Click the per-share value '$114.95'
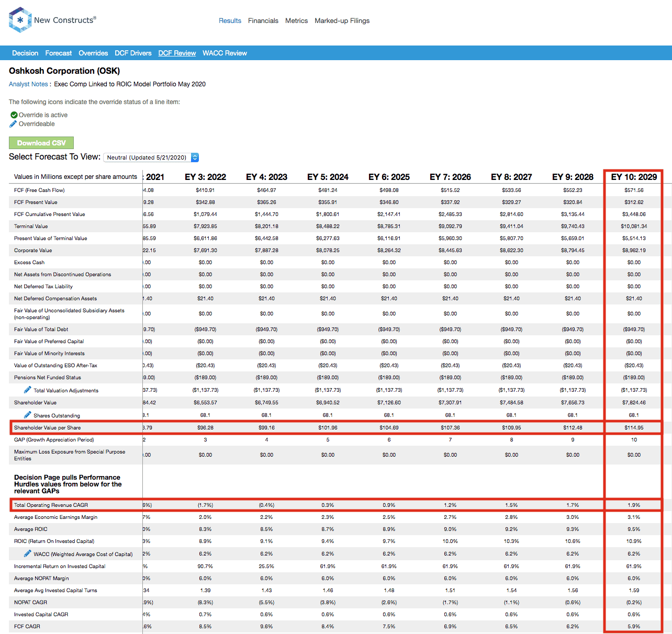The image size is (672, 634). point(634,428)
